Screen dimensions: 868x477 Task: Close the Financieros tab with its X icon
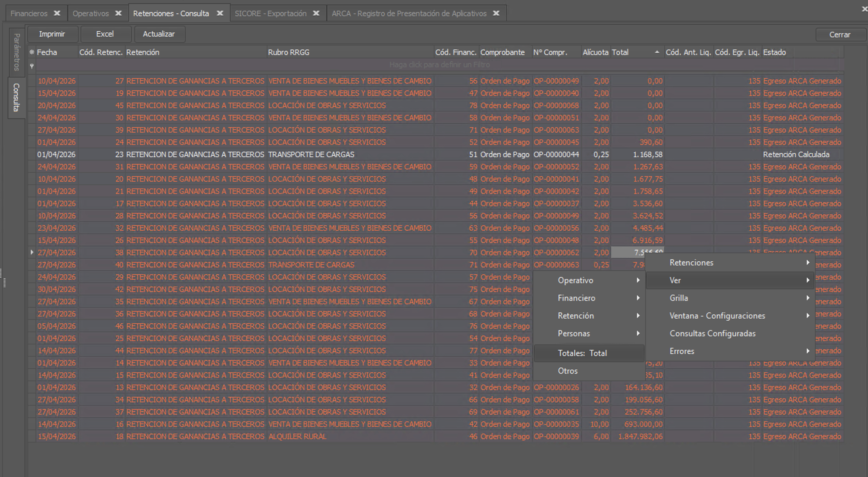click(x=57, y=13)
